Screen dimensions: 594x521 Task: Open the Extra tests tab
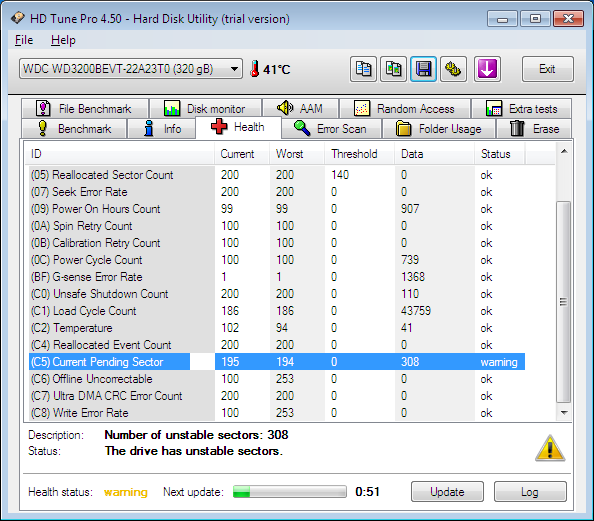(x=522, y=109)
